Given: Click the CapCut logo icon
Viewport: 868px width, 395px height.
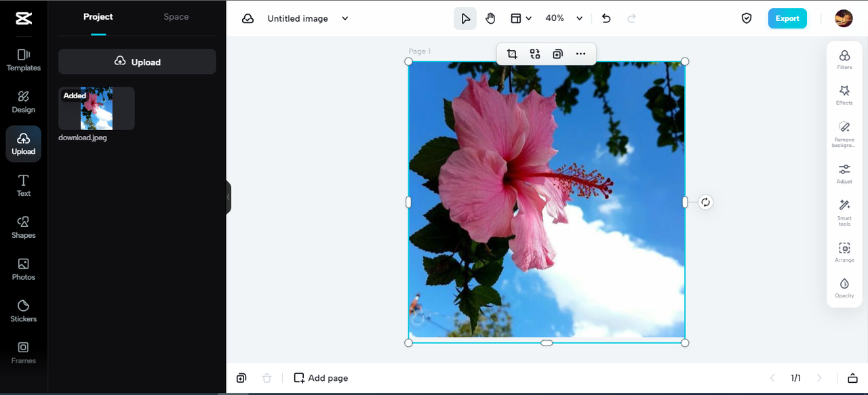Looking at the screenshot, I should [23, 18].
